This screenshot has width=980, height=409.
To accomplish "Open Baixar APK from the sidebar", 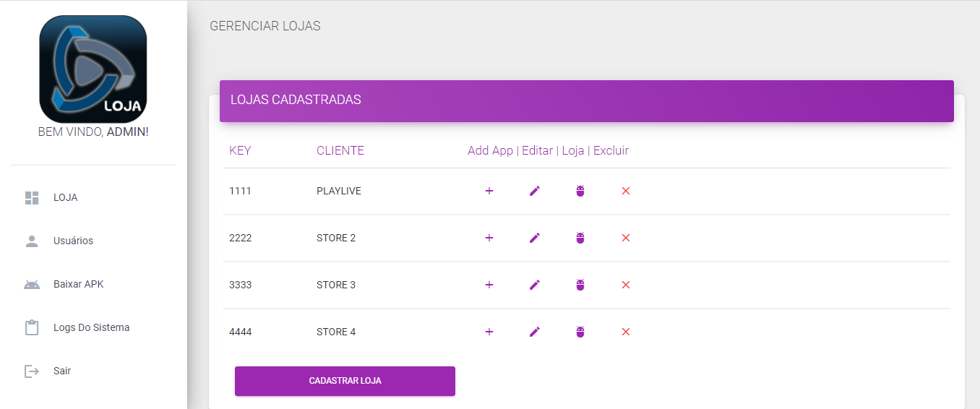I will click(x=78, y=284).
